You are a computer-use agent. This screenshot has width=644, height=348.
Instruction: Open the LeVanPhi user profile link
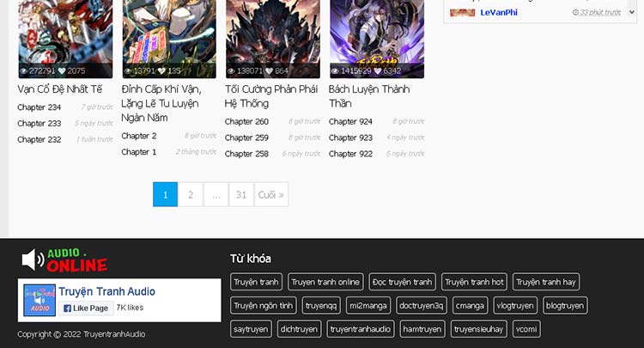(x=499, y=13)
